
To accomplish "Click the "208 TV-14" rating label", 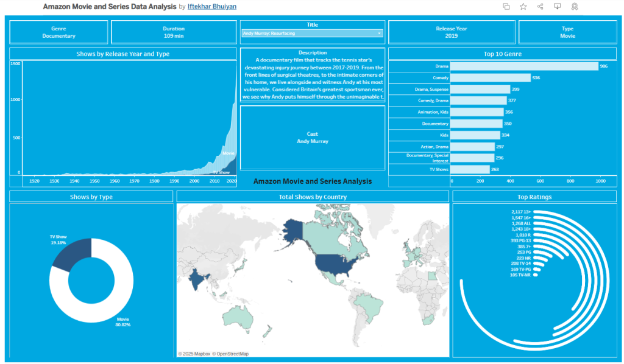I will [521, 264].
